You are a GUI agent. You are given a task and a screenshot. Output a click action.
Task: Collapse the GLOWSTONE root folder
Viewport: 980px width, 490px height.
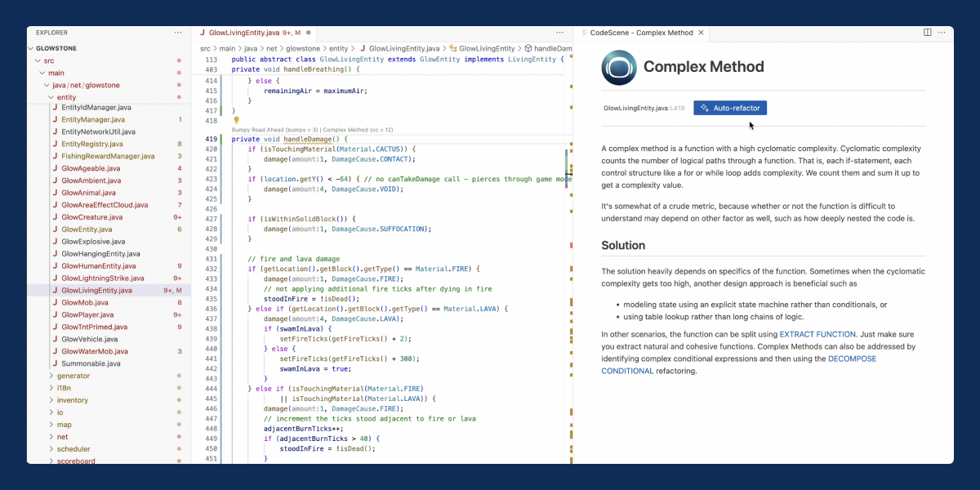[x=33, y=48]
